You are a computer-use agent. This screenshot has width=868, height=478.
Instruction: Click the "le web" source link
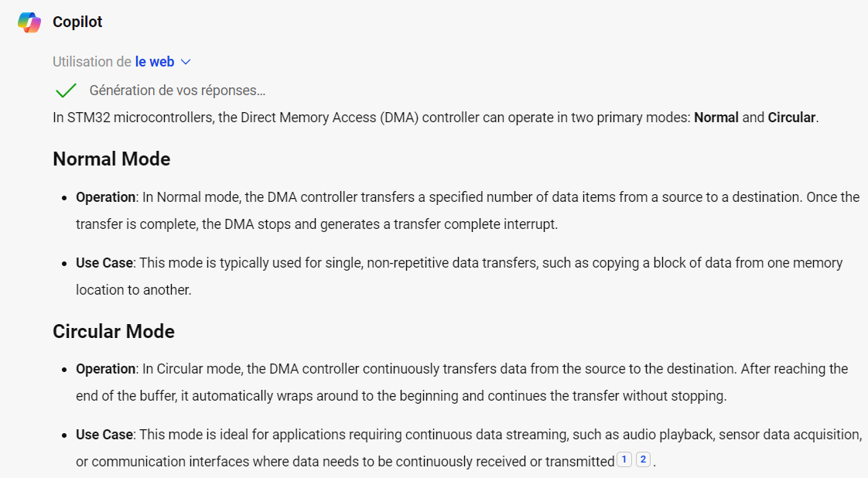pos(155,62)
